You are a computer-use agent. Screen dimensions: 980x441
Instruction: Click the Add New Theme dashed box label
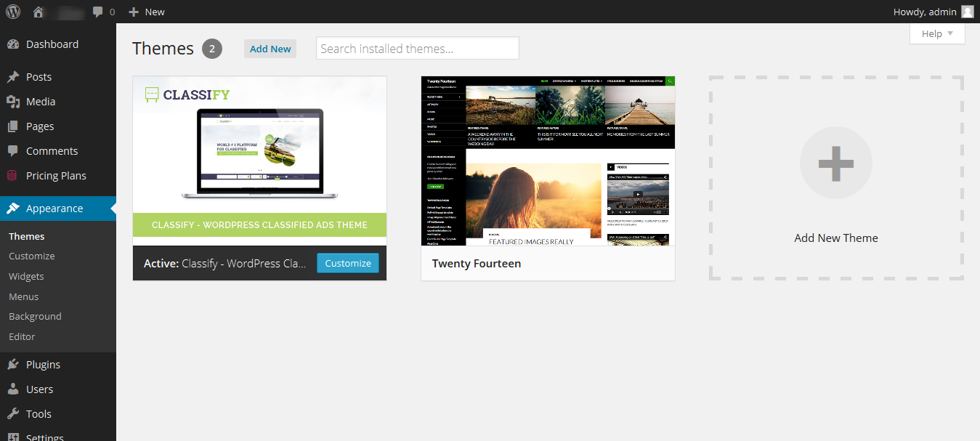(836, 238)
